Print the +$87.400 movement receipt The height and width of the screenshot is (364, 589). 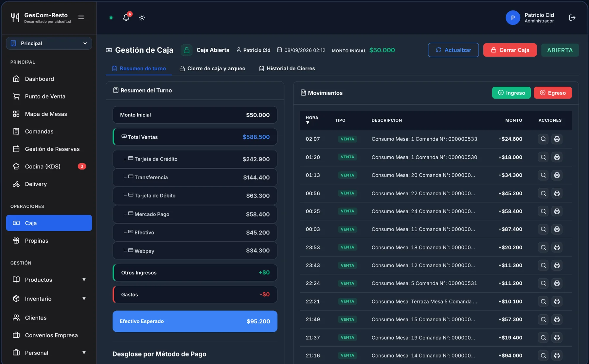click(x=557, y=229)
